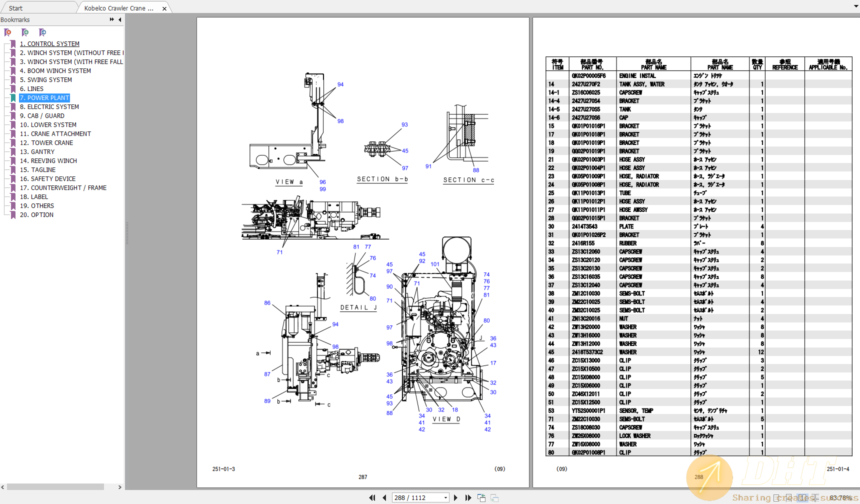Image resolution: width=860 pixels, height=504 pixels.
Task: Open bookmark 19. OTHERS
Action: point(36,206)
